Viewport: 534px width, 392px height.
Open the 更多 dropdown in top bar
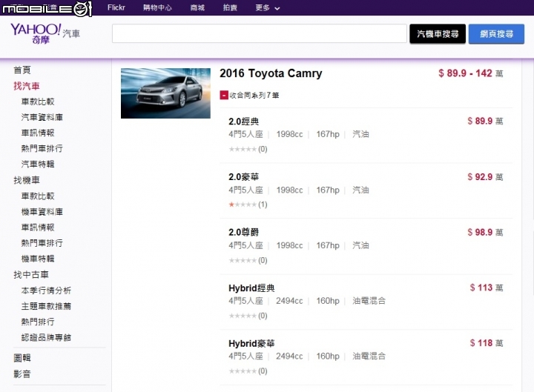coord(267,7)
